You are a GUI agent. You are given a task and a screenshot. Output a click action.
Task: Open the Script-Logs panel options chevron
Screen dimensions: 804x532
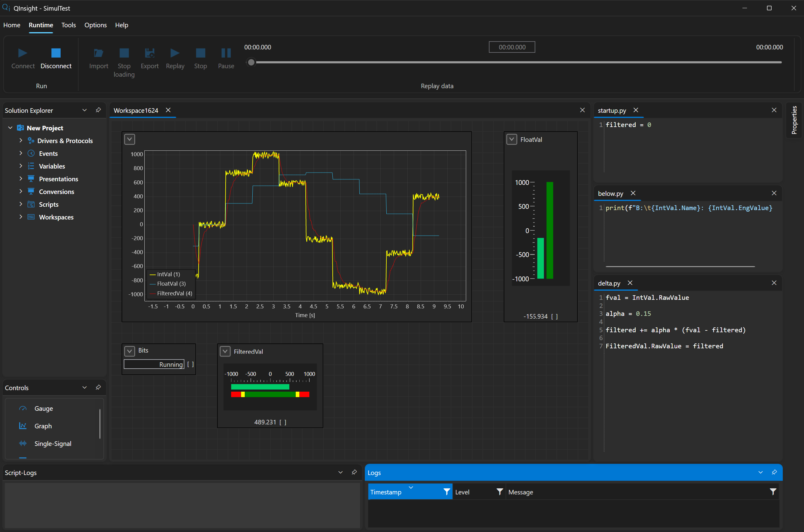[340, 472]
